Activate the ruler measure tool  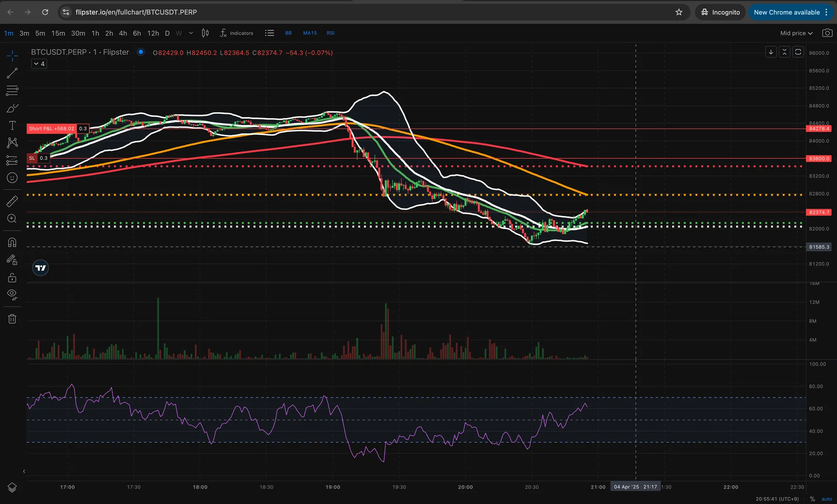12,201
